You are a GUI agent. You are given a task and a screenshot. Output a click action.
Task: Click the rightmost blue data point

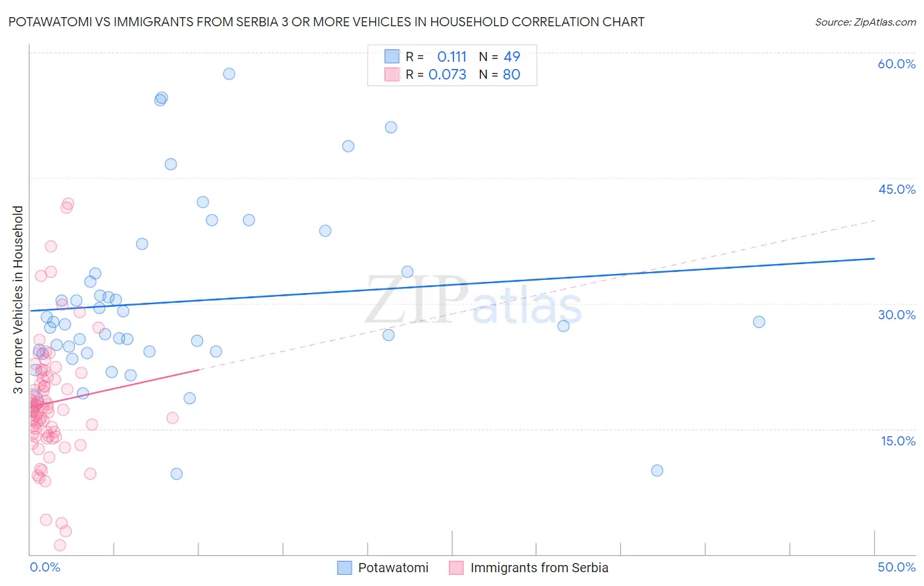pos(759,322)
